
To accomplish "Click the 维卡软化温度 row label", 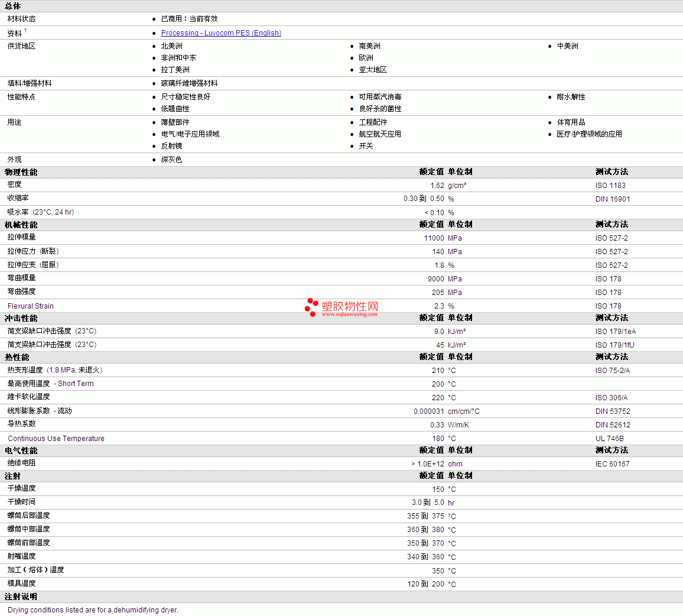I will (29, 397).
